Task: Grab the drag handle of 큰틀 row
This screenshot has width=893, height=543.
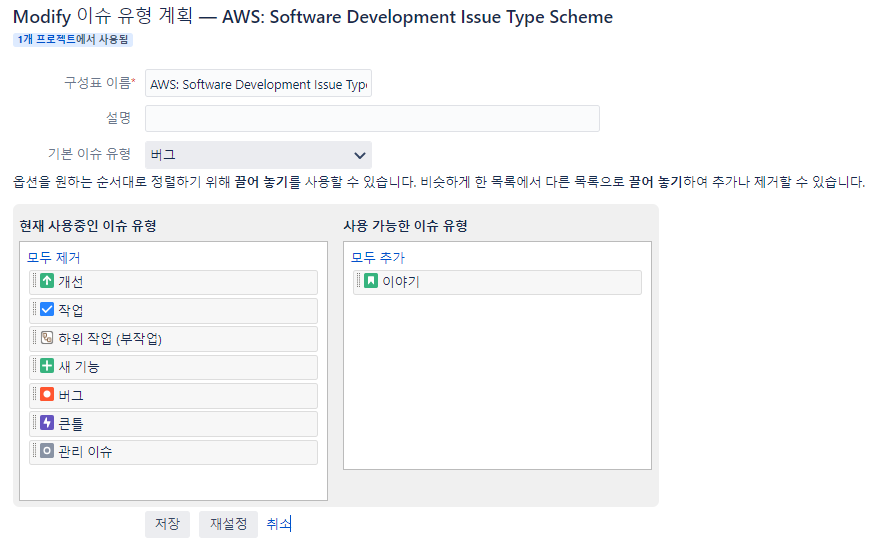Action: click(34, 422)
